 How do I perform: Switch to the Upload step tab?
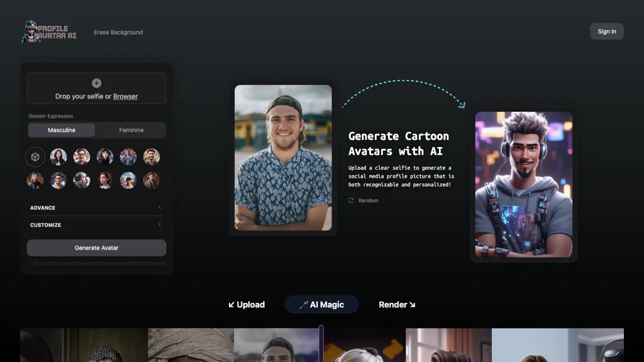coord(247,305)
